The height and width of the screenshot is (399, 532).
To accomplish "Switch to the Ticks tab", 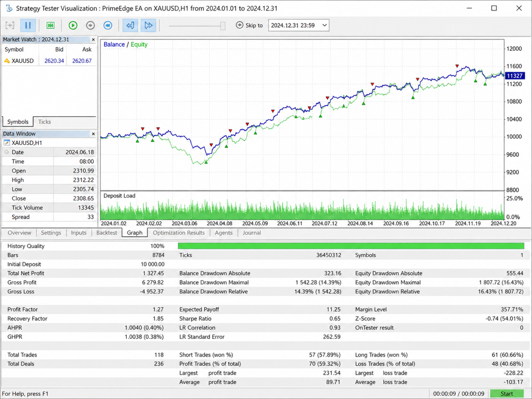I will click(44, 122).
